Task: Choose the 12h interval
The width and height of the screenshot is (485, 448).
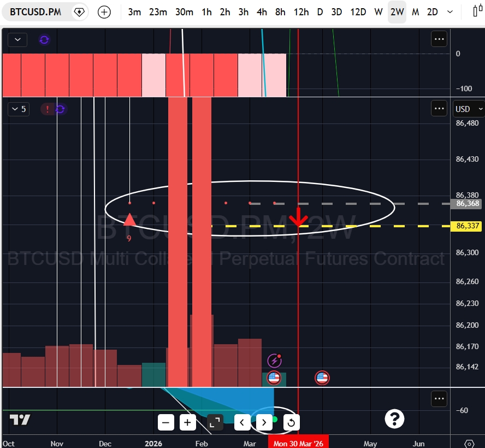Action: pyautogui.click(x=301, y=12)
